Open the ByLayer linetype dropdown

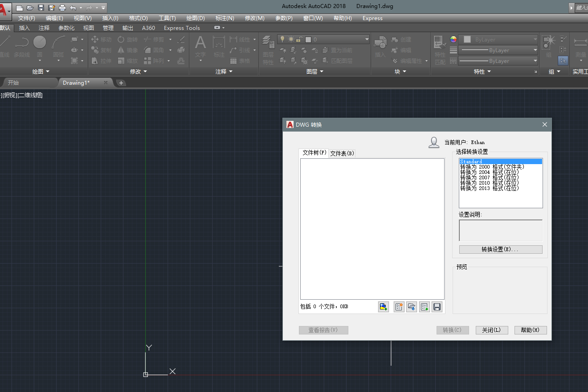499,61
